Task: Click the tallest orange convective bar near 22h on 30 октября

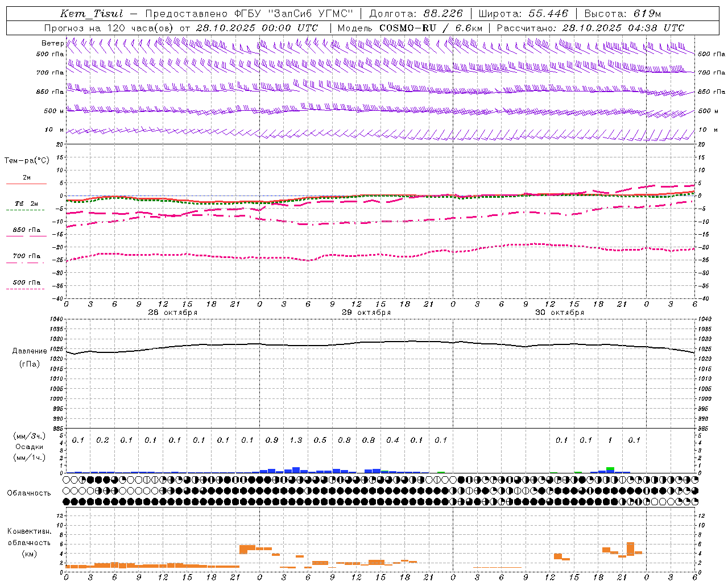Action: coord(630,549)
